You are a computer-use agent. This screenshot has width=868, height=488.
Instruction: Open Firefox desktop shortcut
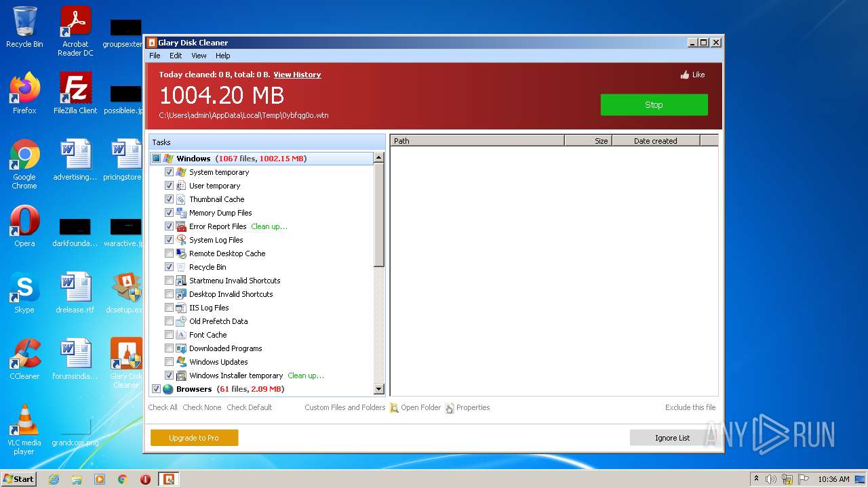click(x=24, y=94)
